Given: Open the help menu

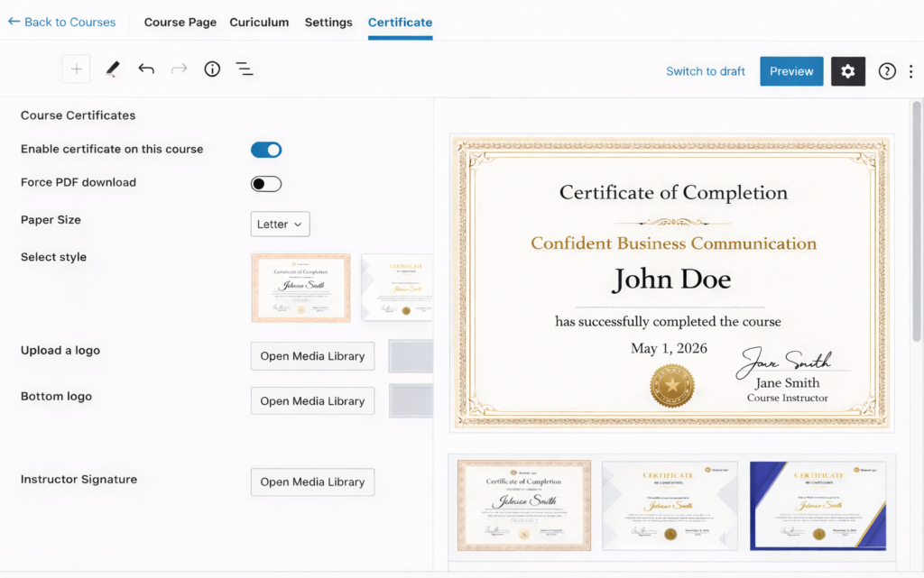Looking at the screenshot, I should (885, 70).
